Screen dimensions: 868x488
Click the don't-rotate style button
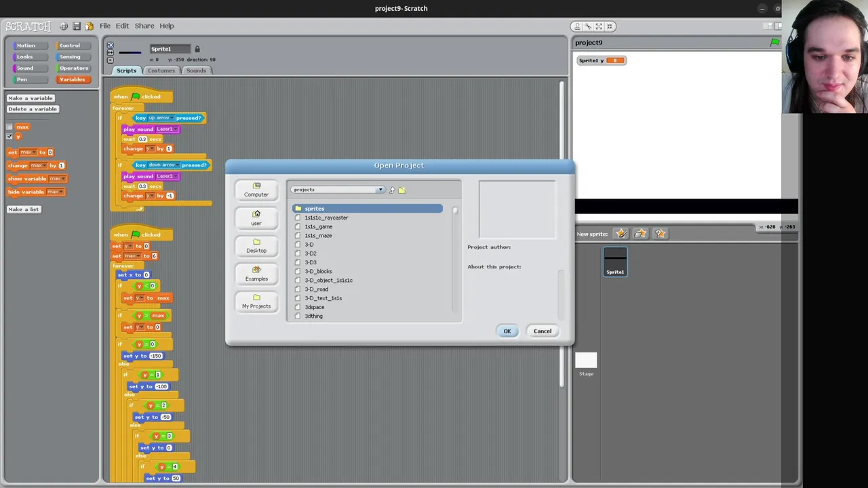point(110,59)
